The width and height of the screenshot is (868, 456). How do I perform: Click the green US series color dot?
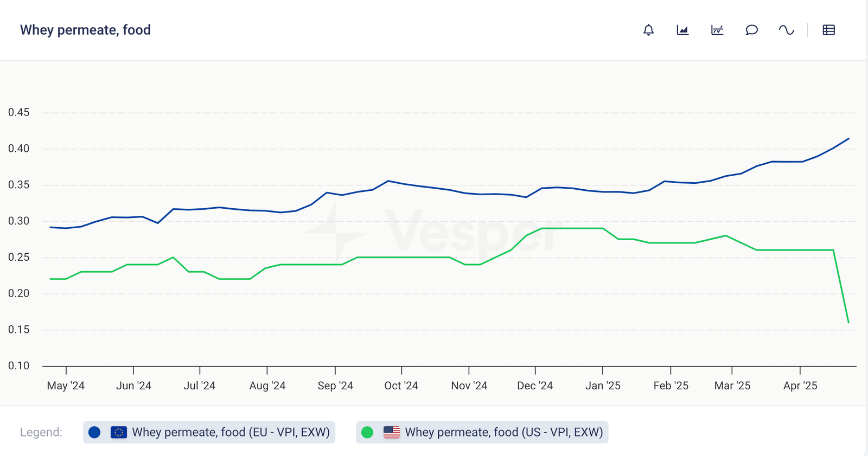367,432
